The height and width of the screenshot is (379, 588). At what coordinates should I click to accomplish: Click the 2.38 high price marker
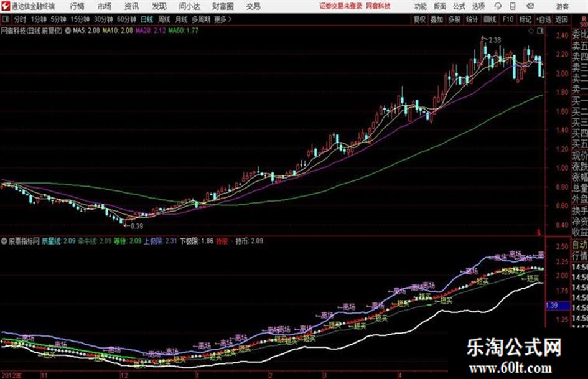(x=494, y=40)
